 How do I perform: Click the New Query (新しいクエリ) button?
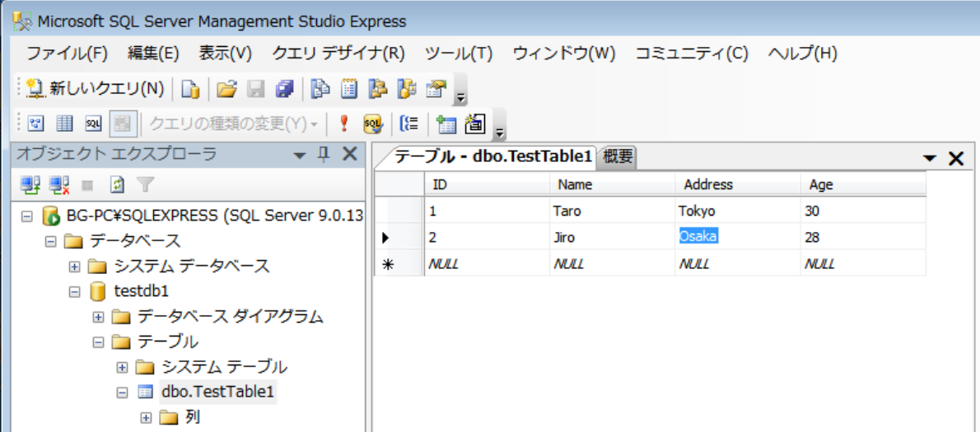coord(96,90)
